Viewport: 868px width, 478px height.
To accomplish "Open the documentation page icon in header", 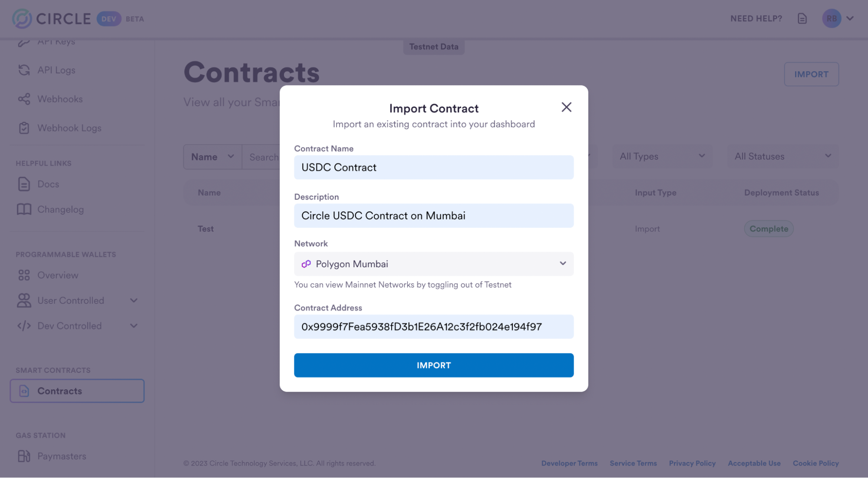I will point(802,19).
